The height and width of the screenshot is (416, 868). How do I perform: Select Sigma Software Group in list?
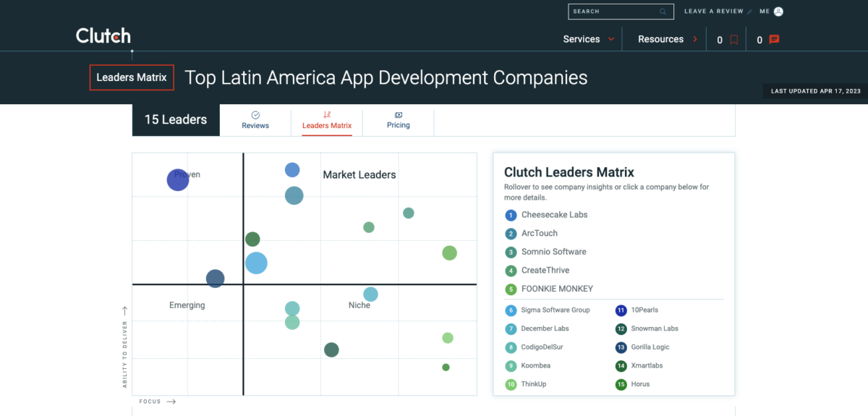556,310
